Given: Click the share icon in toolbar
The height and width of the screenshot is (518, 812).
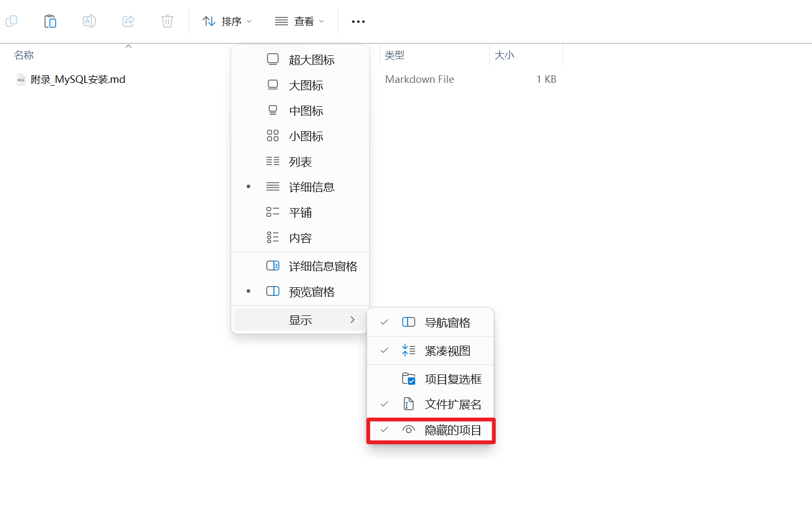Looking at the screenshot, I should click(x=128, y=21).
